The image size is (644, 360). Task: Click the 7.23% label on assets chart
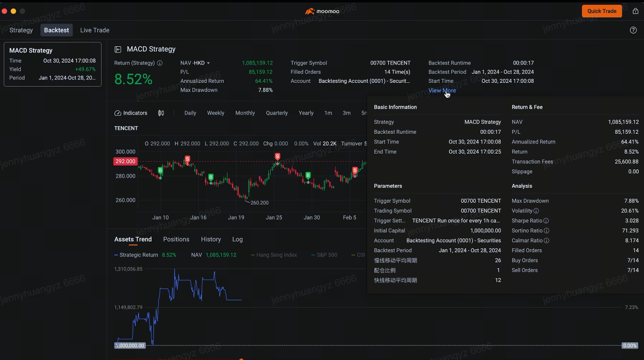pyautogui.click(x=631, y=307)
